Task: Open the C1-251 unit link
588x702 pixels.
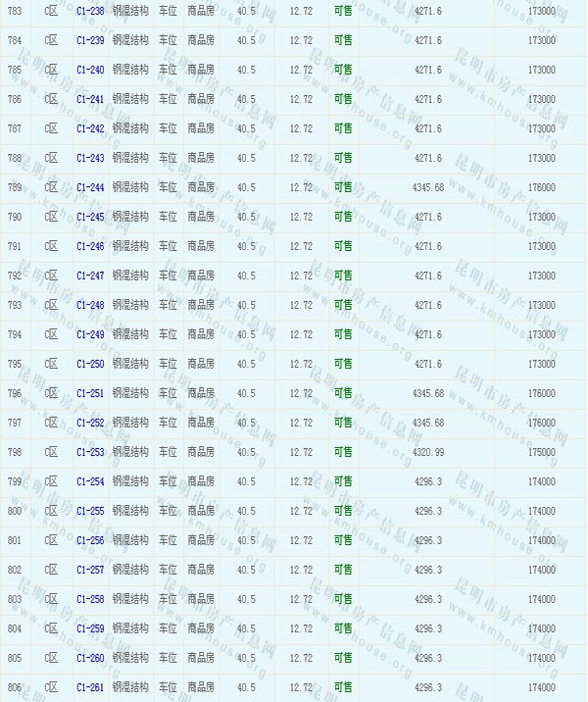Action: tap(89, 393)
